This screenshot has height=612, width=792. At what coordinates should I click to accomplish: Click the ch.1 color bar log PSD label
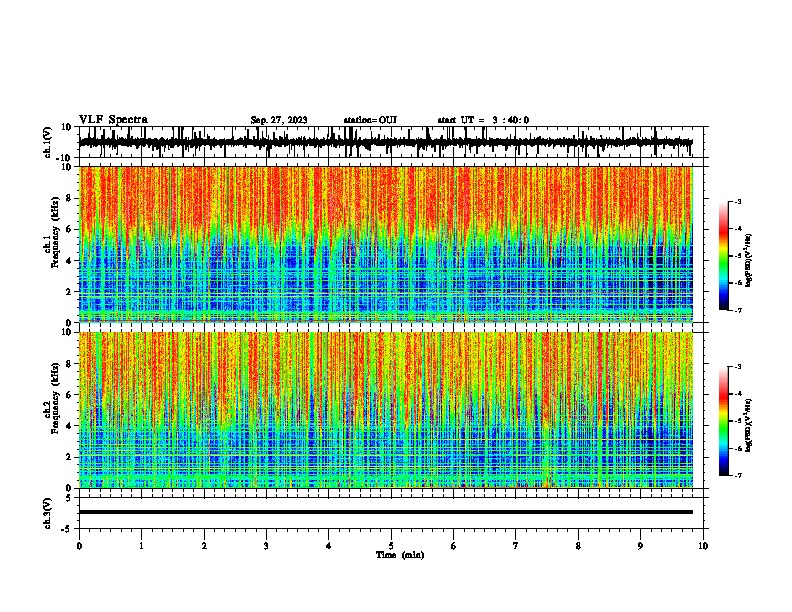tap(749, 261)
